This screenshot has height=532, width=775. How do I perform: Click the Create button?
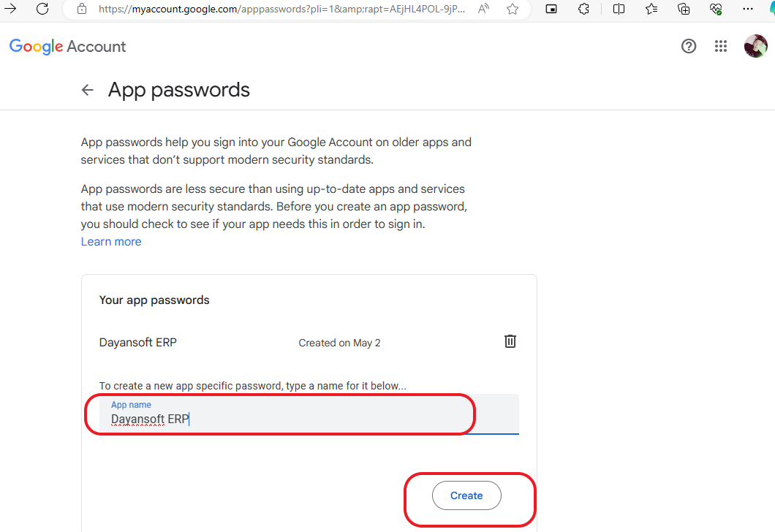click(466, 495)
